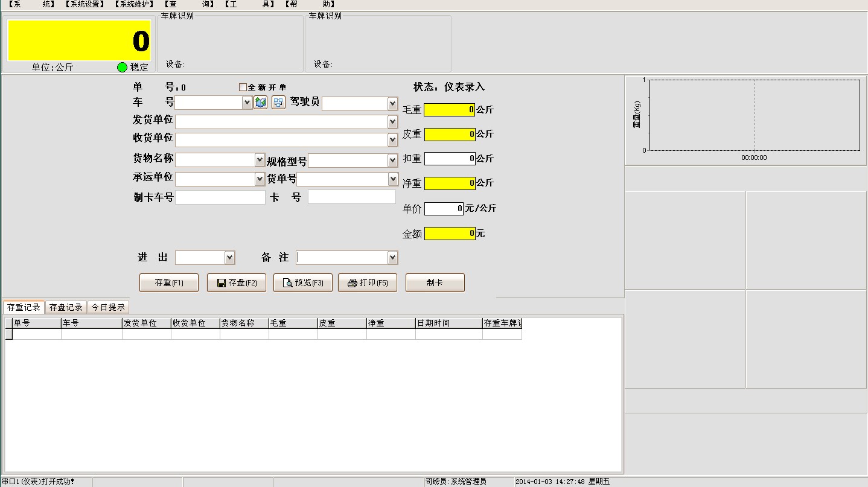This screenshot has width=868, height=487.
Task: Switch to the 今日提示 tab
Action: click(108, 307)
